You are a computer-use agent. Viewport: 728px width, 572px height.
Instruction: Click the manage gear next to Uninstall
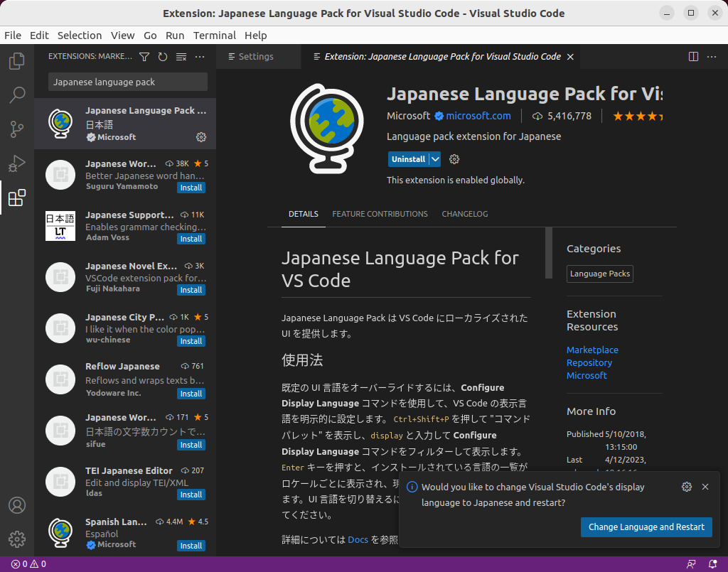tap(454, 159)
